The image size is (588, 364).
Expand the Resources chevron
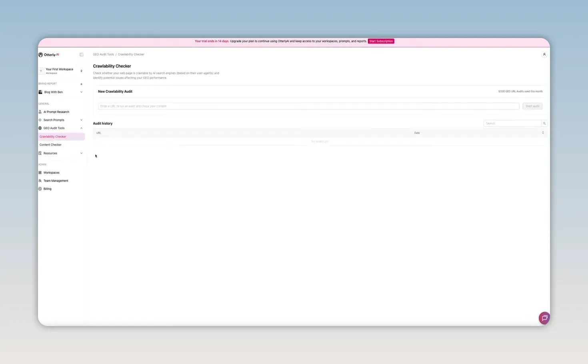pos(81,153)
